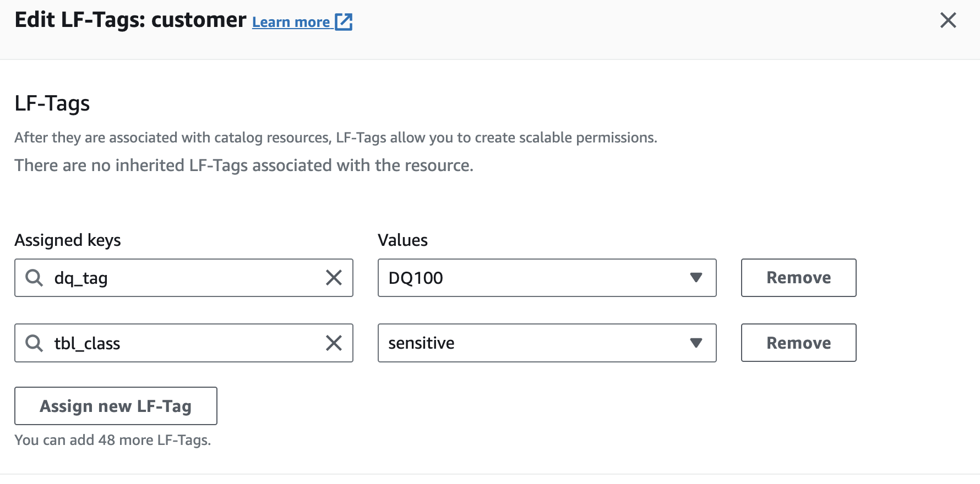Screen dimensions: 980x484
Task: Clear the dq_tag assigned key
Action: click(334, 278)
